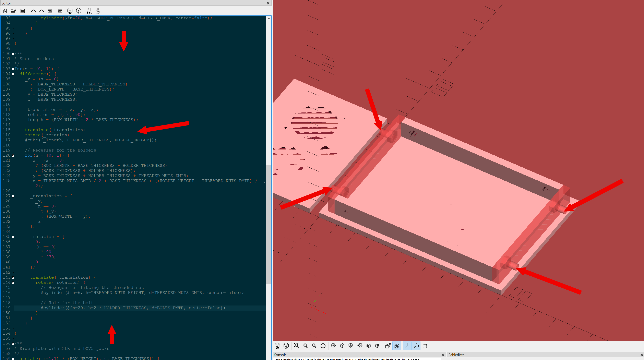Select the top view of the model
This screenshot has height=360, width=644.
[342, 346]
